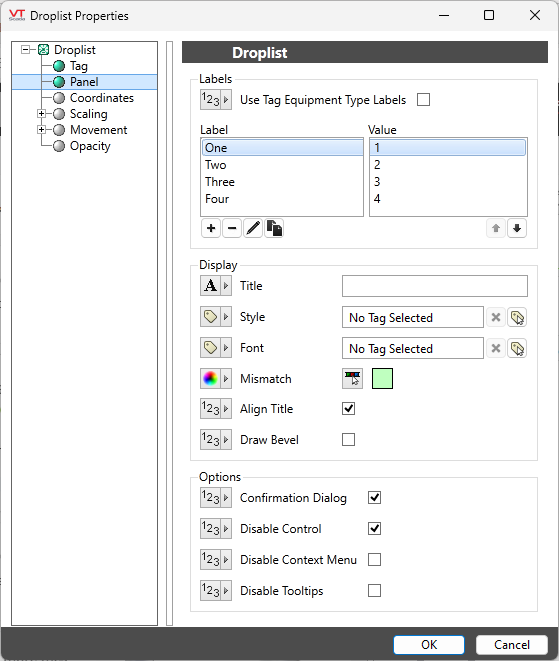
Task: Confirm changes with the OK button
Action: (x=429, y=645)
